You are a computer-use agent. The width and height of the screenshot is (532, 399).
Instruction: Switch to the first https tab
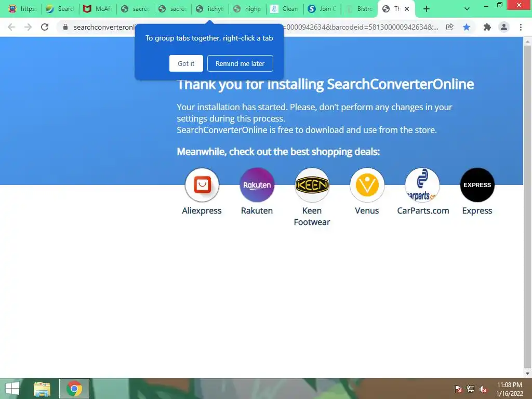tap(22, 9)
